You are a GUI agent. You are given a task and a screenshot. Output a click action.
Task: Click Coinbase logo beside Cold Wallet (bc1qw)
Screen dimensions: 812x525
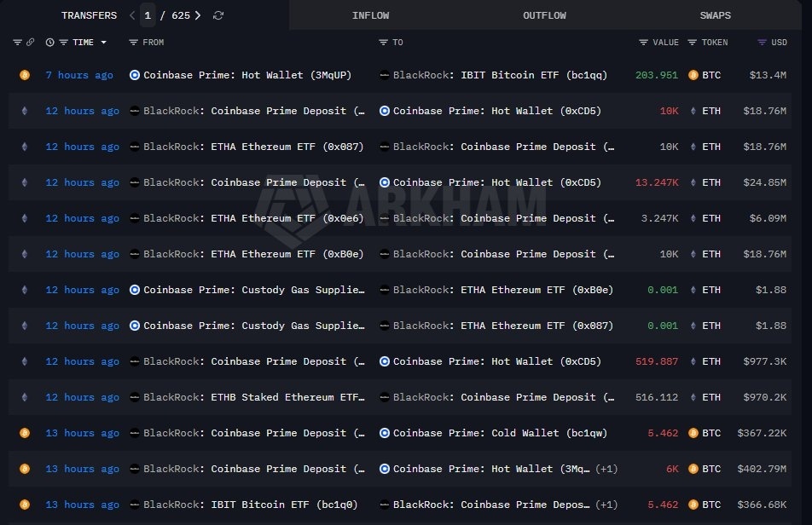(384, 433)
